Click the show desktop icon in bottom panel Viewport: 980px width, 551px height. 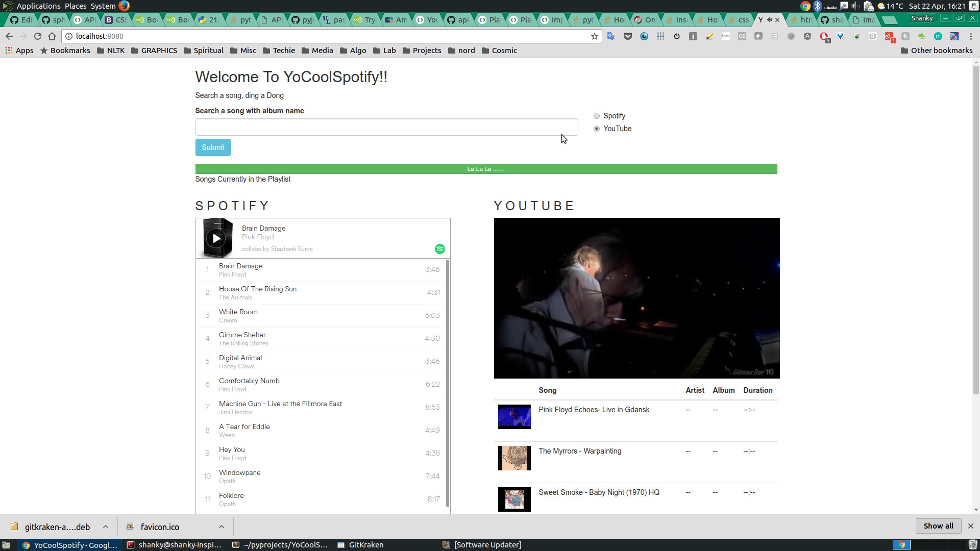[6, 545]
